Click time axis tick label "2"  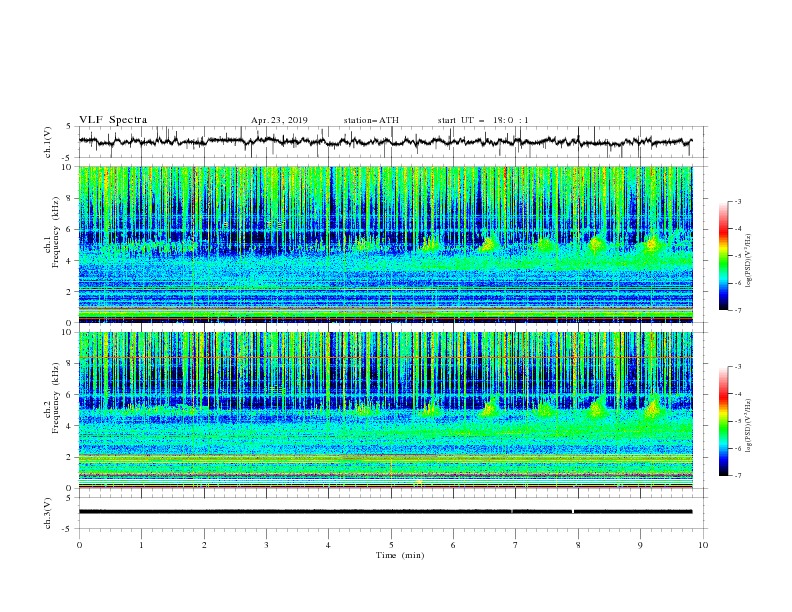204,545
